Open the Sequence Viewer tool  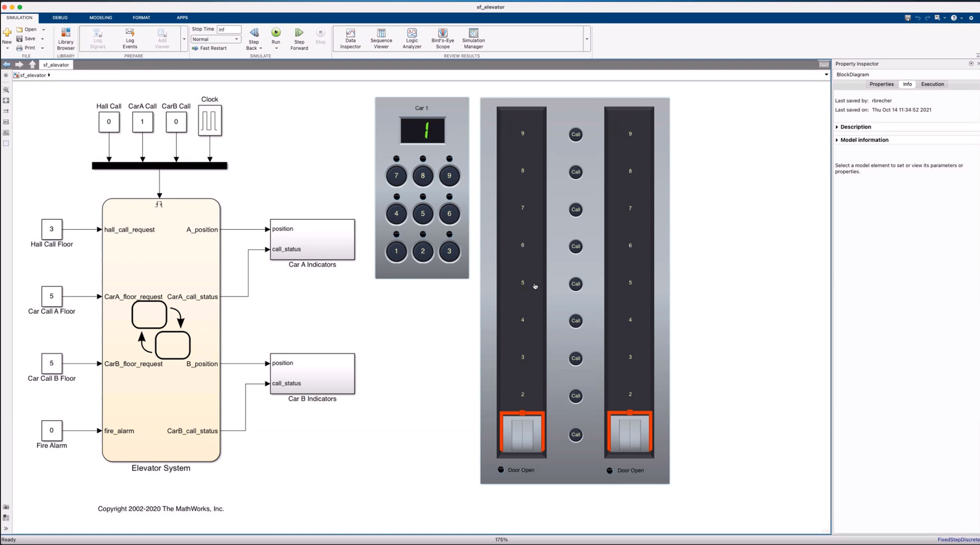[381, 38]
